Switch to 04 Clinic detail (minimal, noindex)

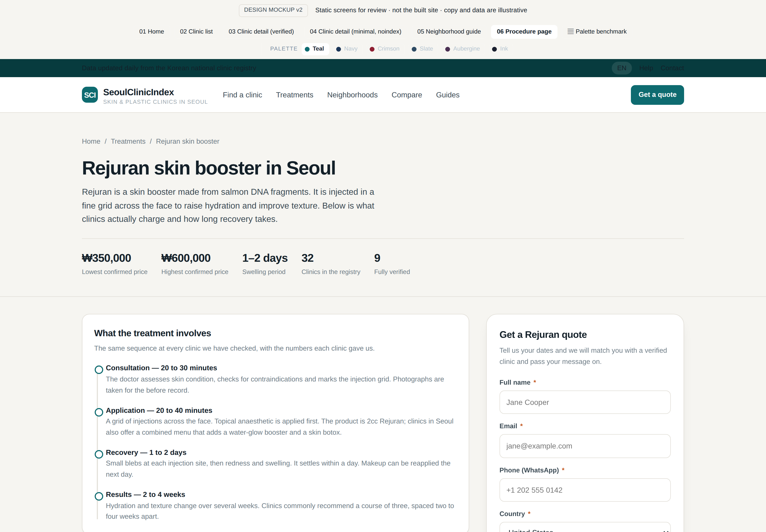click(356, 32)
